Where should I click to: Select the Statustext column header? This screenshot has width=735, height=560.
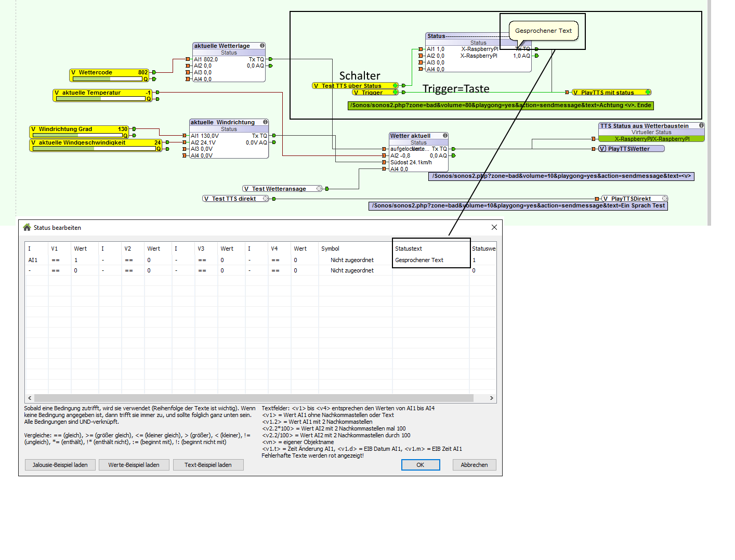(409, 249)
